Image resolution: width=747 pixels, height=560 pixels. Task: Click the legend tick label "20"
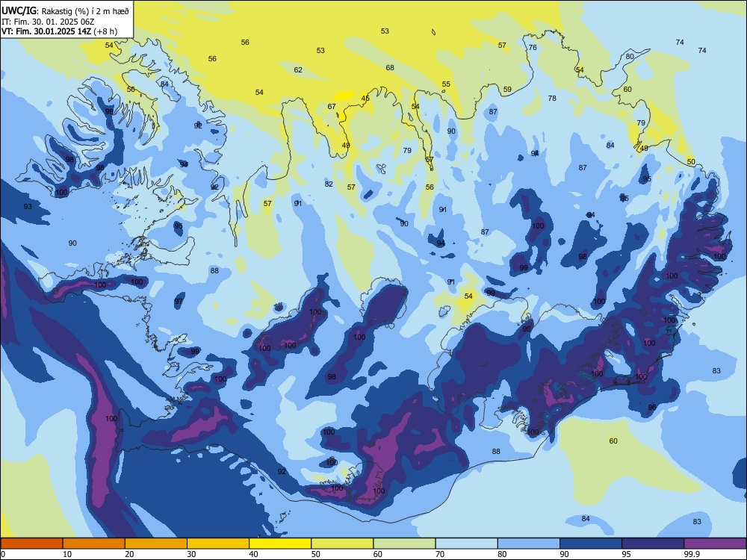point(129,554)
